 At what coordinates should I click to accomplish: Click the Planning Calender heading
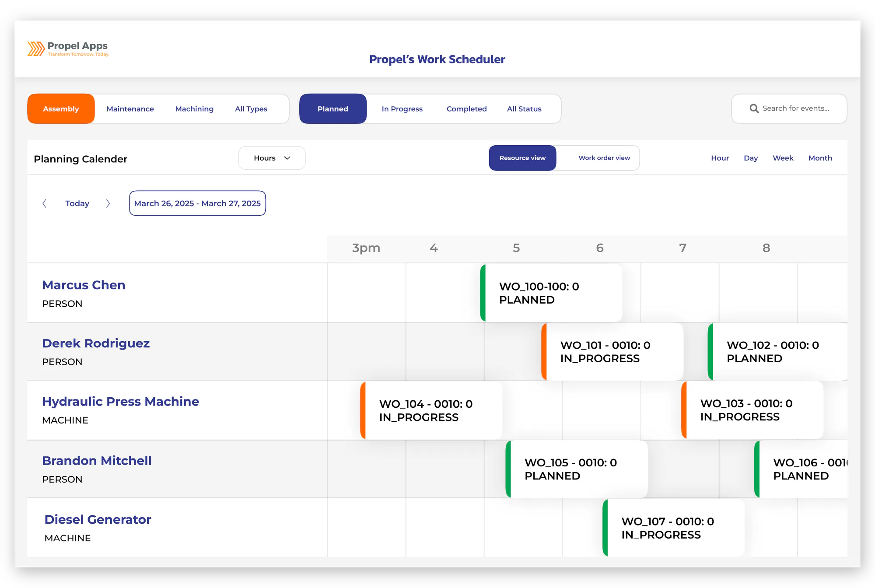[80, 159]
